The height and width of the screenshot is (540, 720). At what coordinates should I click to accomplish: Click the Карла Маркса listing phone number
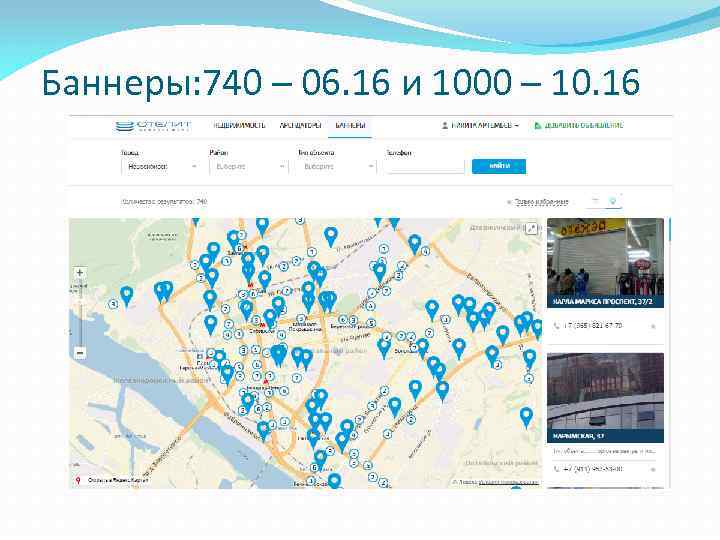point(593,326)
